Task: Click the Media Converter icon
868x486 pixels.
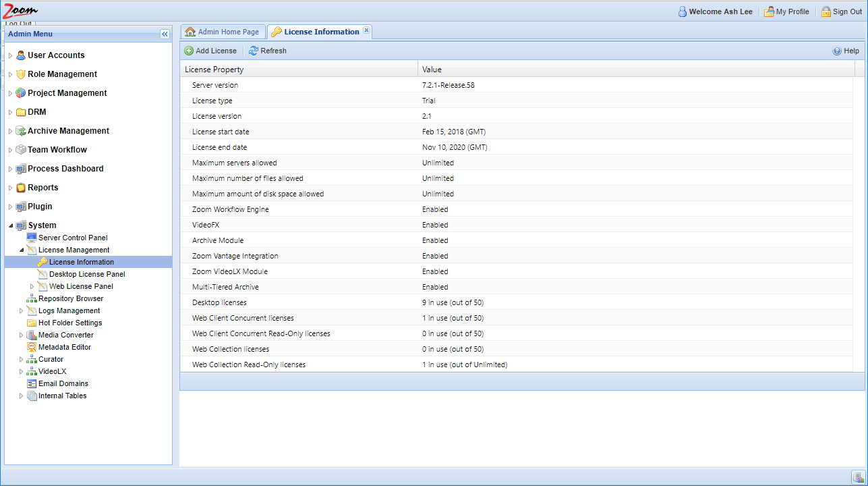Action: click(32, 335)
